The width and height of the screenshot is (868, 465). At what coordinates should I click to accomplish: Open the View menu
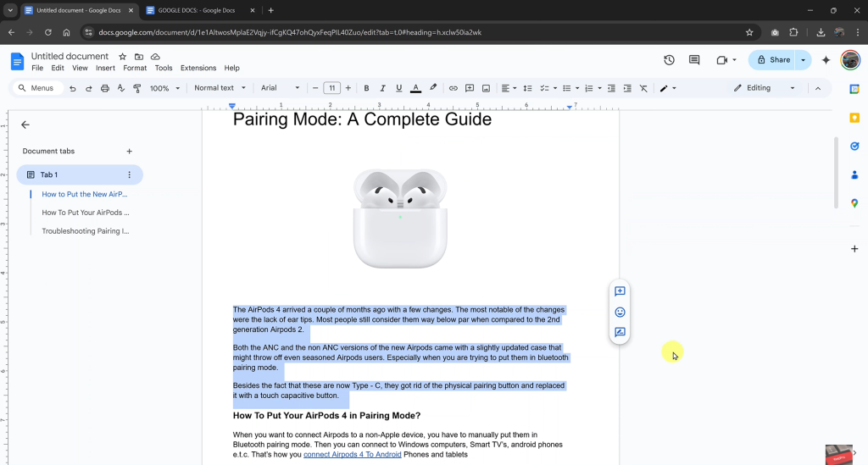[x=80, y=68]
